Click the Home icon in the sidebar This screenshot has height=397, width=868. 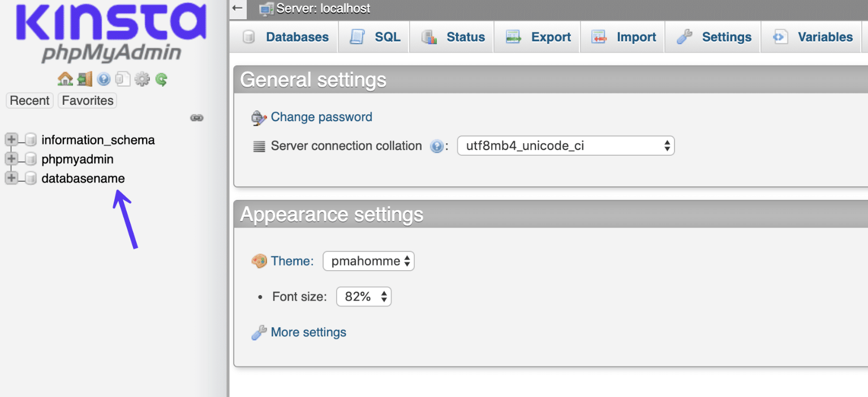tap(65, 79)
